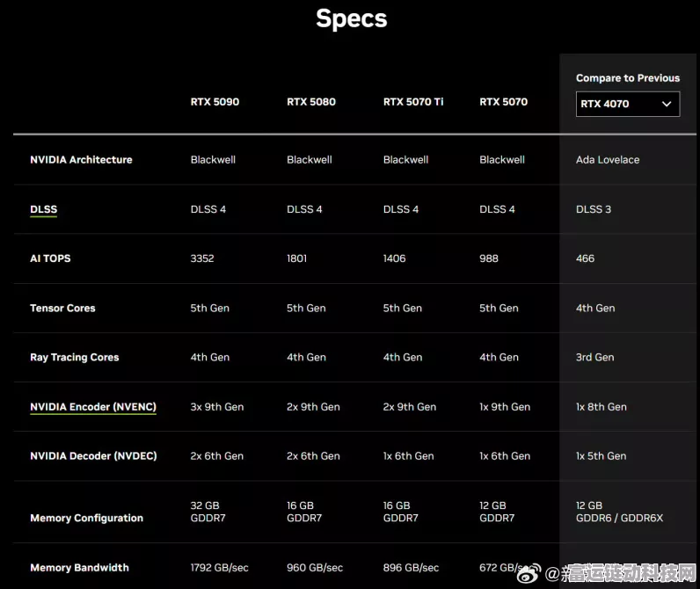Click the 988 AI TOPS value

coord(489,258)
